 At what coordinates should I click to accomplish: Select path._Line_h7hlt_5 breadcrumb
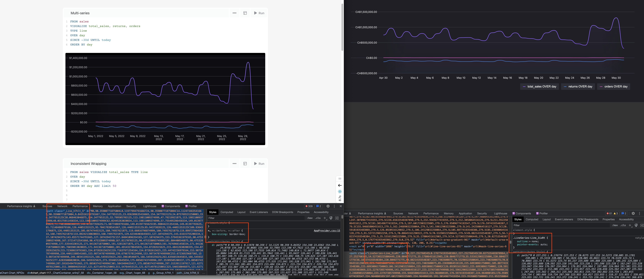[x=188, y=273]
